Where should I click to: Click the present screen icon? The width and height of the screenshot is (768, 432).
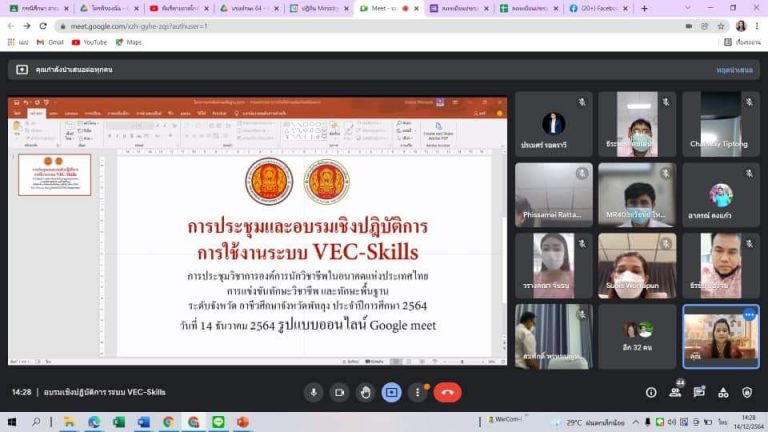[x=391, y=392]
